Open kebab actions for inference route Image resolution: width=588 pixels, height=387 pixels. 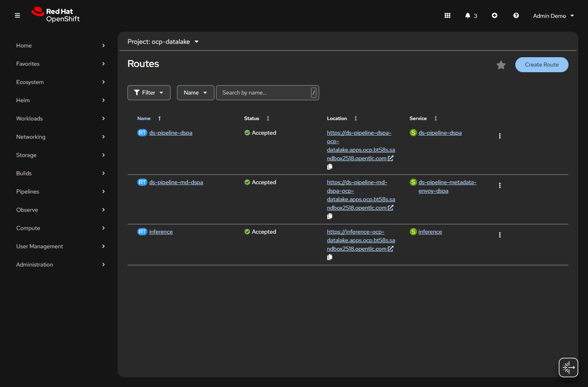(x=500, y=235)
